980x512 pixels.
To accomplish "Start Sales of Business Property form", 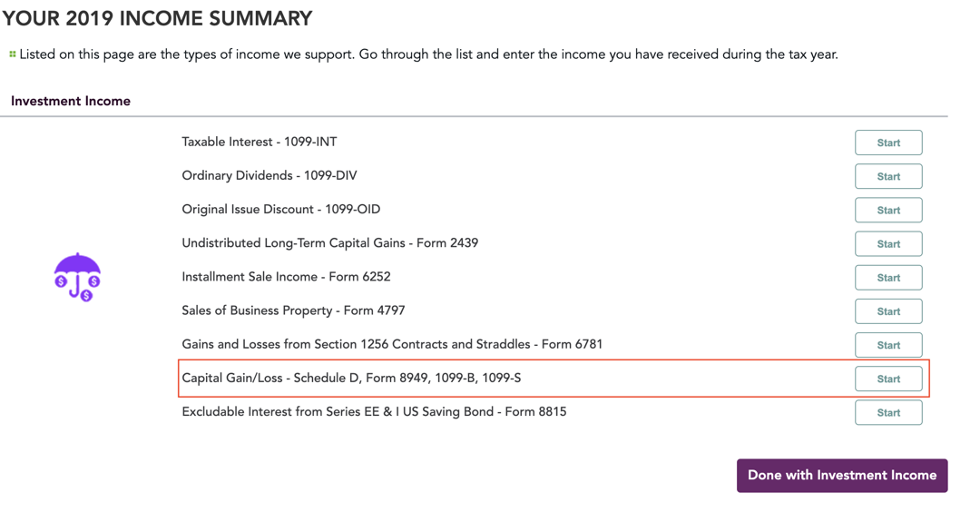I will tap(888, 311).
